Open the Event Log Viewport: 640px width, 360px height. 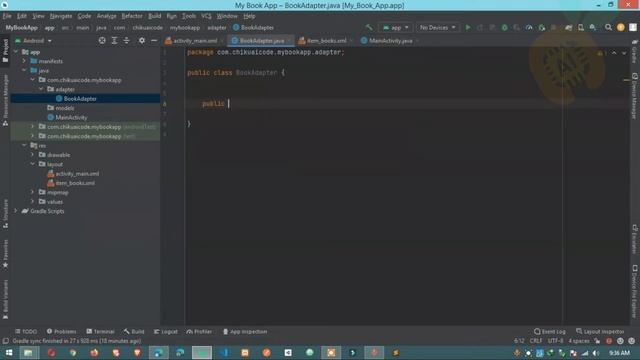(550, 331)
